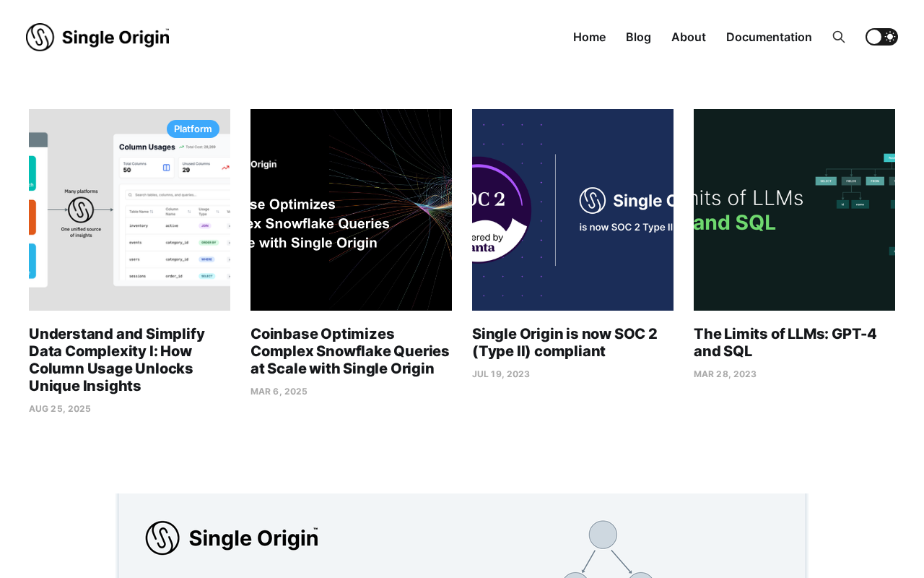Click the Single Origin logo in header
This screenshot has height=578, width=924.
click(97, 37)
